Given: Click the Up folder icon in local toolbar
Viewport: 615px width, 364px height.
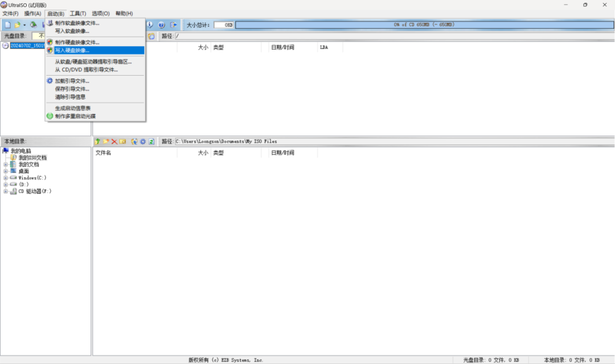Looking at the screenshot, I should (x=97, y=142).
